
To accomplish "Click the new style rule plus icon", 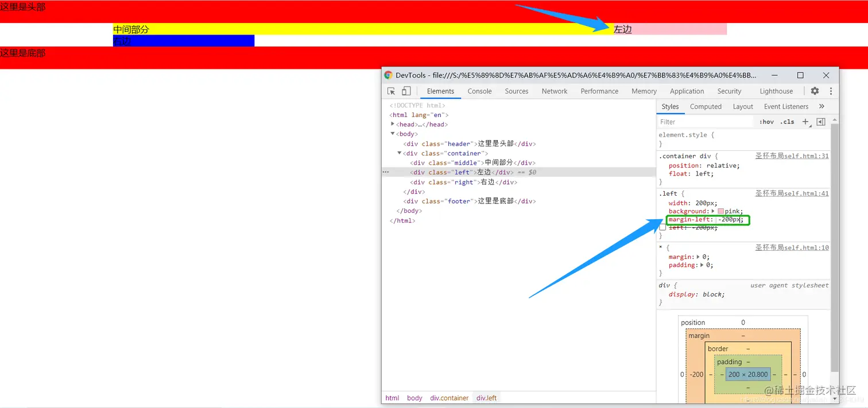I will pyautogui.click(x=805, y=122).
